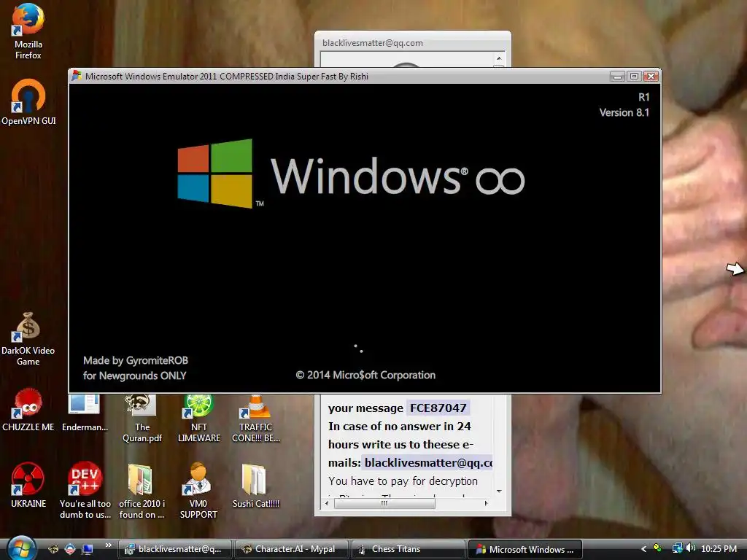Expand the quick launch overflow chevron
Screen dimensions: 747x560
(109, 545)
